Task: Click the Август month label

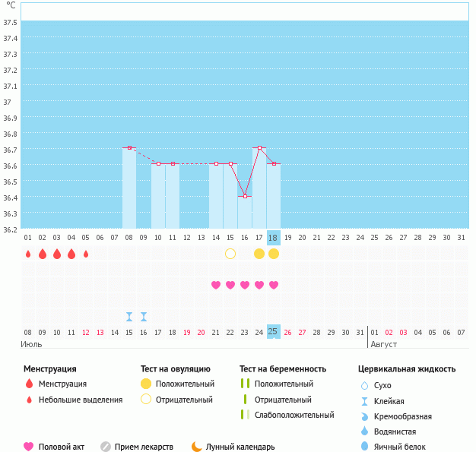Action: 383,344
